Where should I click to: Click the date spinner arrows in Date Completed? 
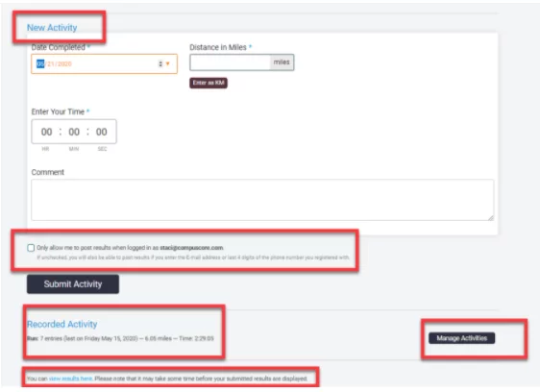coord(160,64)
